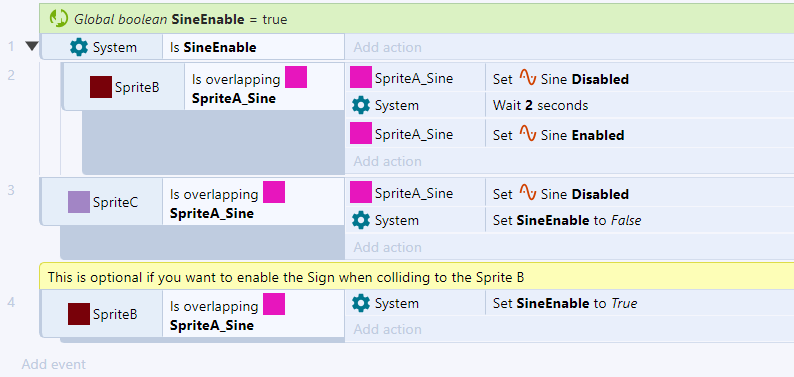Click the purple SpriteC icon in event 3
Screen dimensions: 794x377
point(79,202)
